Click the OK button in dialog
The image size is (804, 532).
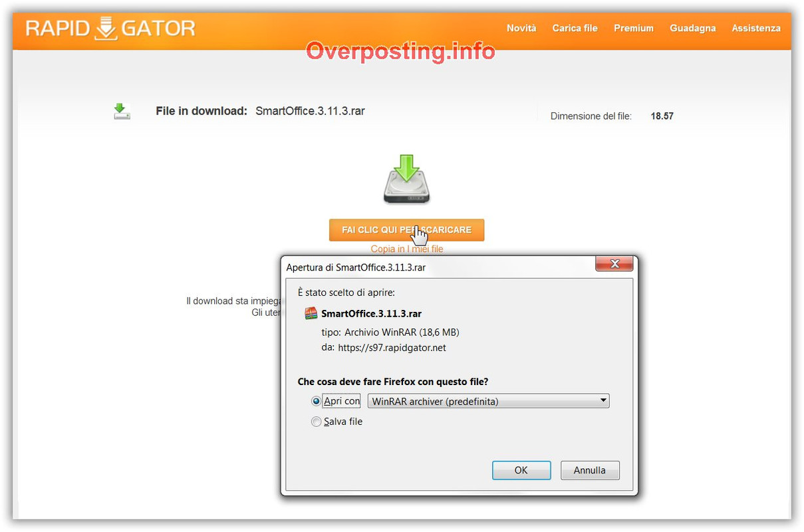pyautogui.click(x=521, y=470)
